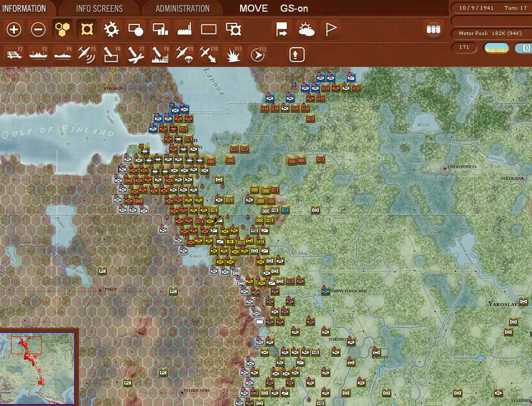This screenshot has height=406, width=532.
Task: Open the ADMINISTRATION tab
Action: tap(182, 8)
